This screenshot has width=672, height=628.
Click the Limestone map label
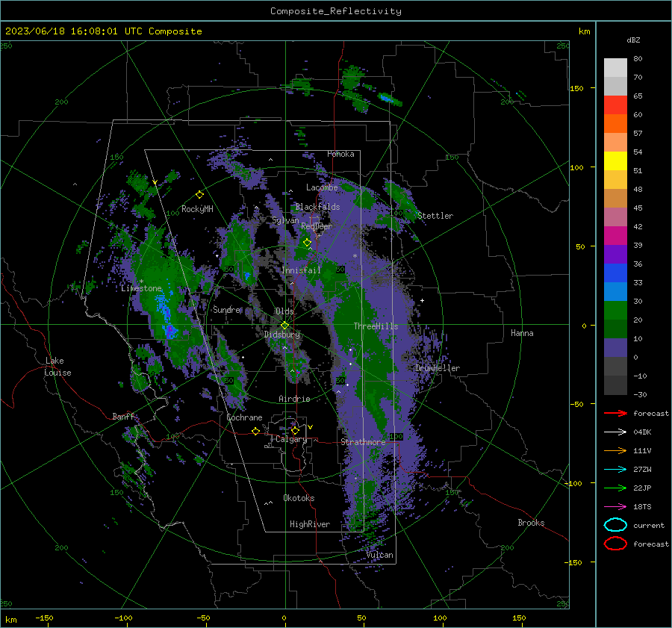coord(141,288)
